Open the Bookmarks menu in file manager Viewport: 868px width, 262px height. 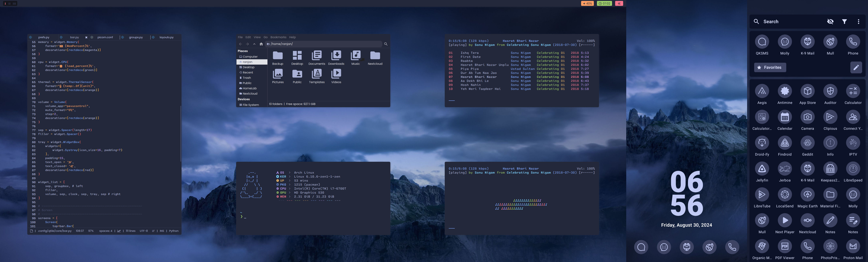(278, 37)
